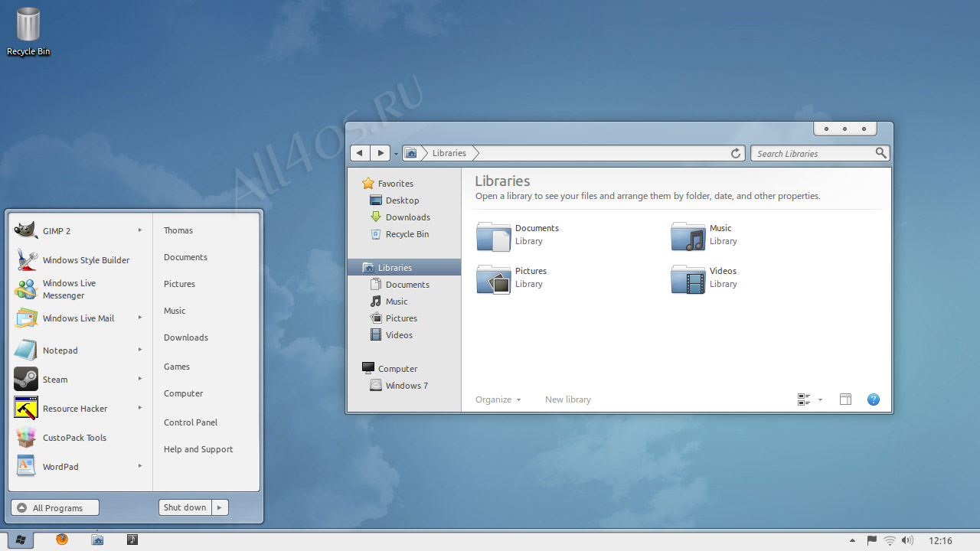Open the Help question mark icon

pos(874,399)
